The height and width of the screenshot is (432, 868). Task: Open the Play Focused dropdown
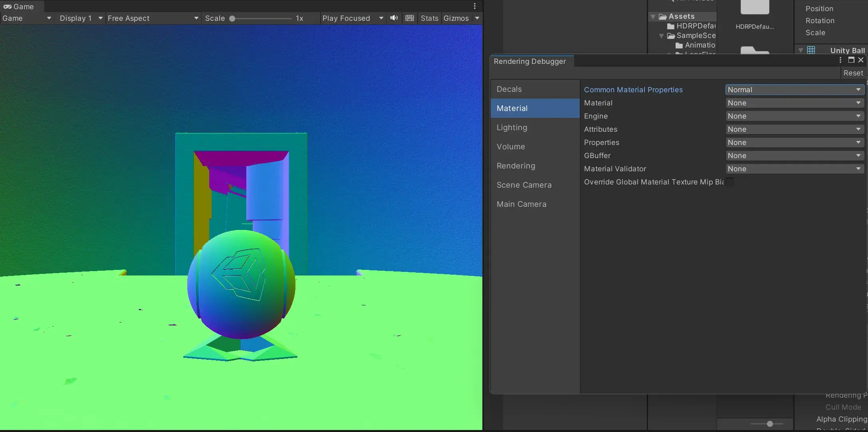(353, 18)
